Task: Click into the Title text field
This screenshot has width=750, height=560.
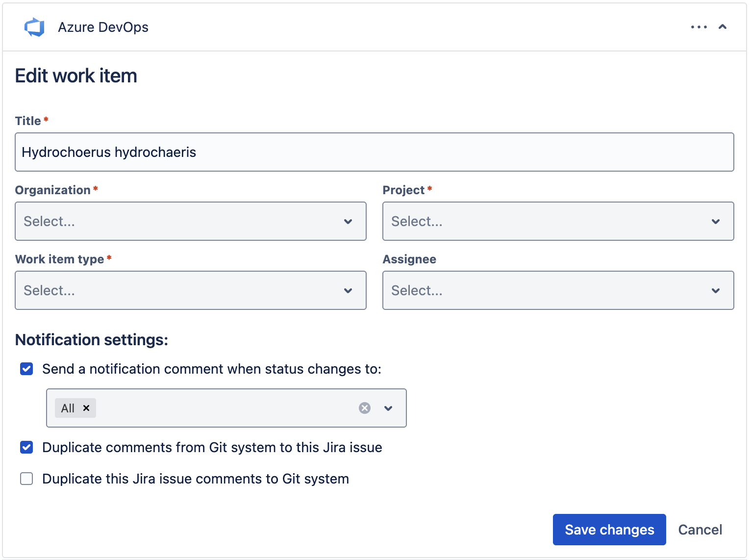Action: (x=374, y=152)
